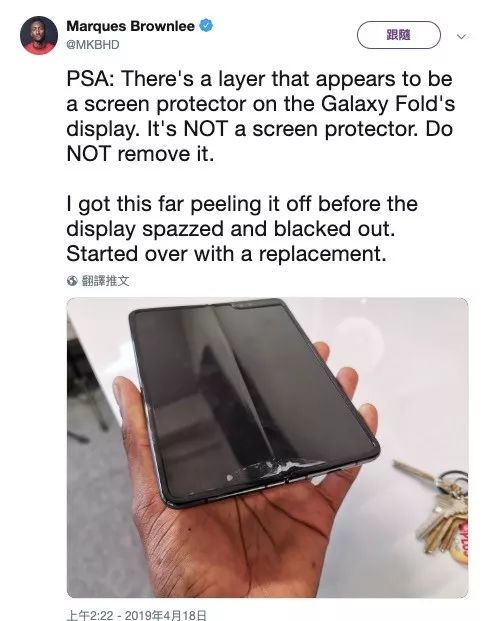
Task: Click 'Started over with a replacement.' line
Action: click(226, 254)
